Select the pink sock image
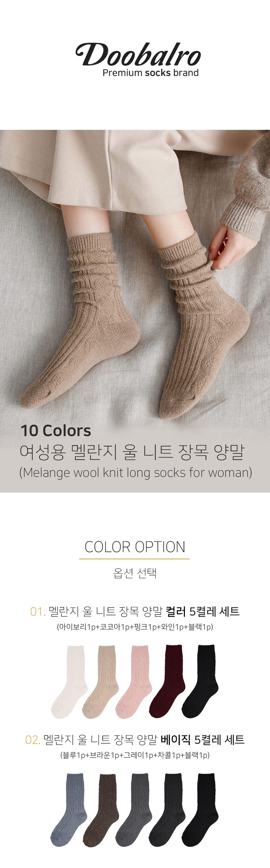The width and height of the screenshot is (270, 868). click(x=133, y=682)
